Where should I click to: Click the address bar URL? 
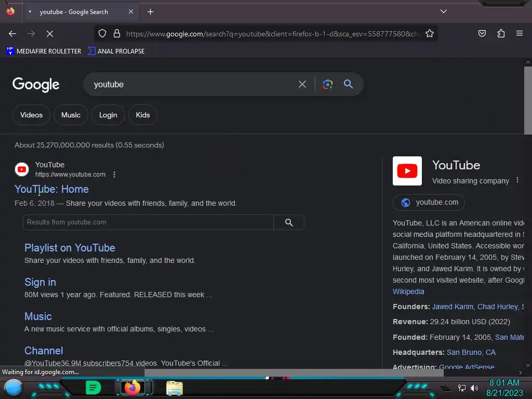coord(273,34)
